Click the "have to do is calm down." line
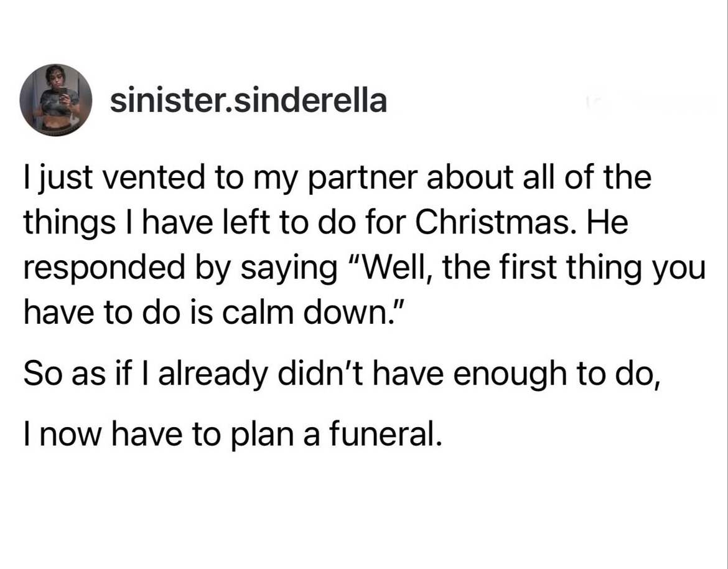Image resolution: width=728 pixels, height=569 pixels. [x=219, y=309]
